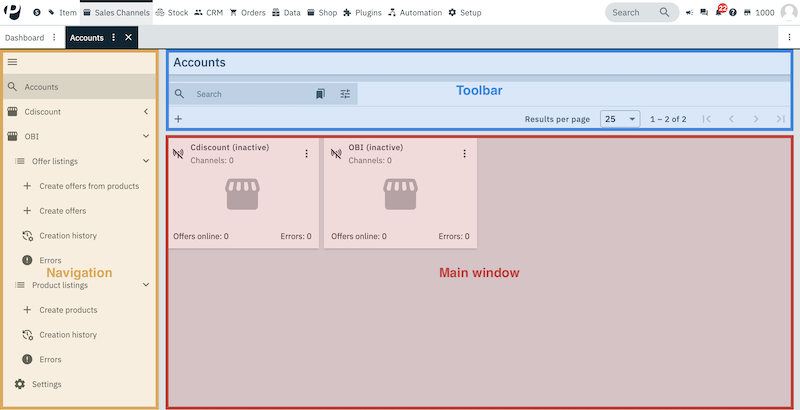Open the Results per page dropdown

(620, 119)
